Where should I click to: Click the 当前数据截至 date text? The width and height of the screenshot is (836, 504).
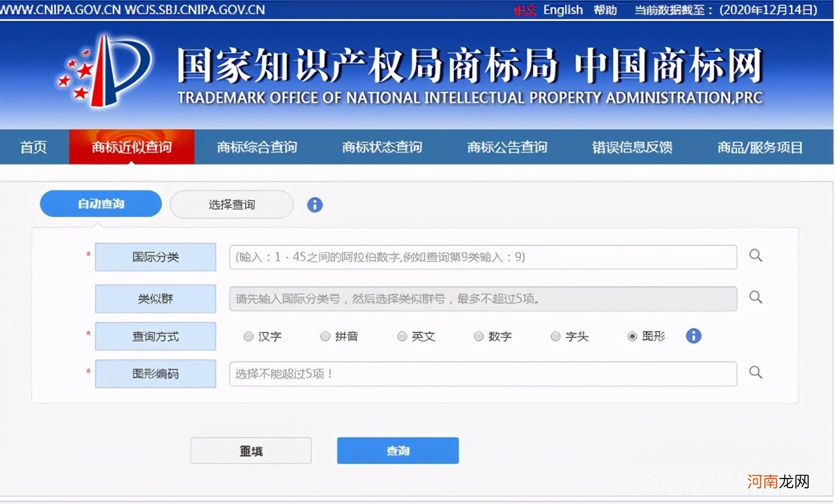point(726,10)
